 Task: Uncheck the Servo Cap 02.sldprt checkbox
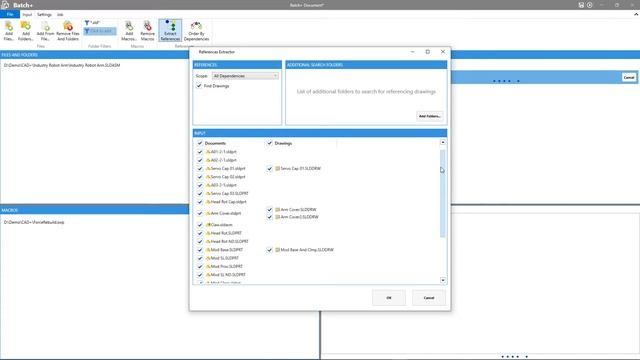coord(200,177)
